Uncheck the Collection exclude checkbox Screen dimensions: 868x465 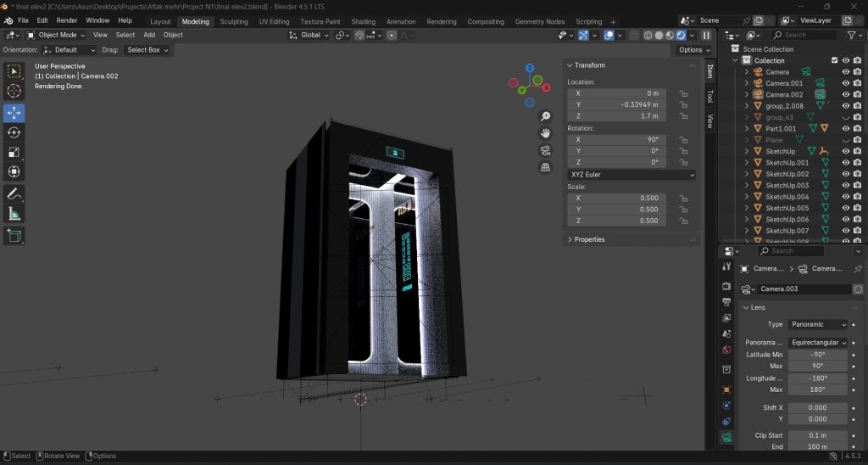pos(834,60)
